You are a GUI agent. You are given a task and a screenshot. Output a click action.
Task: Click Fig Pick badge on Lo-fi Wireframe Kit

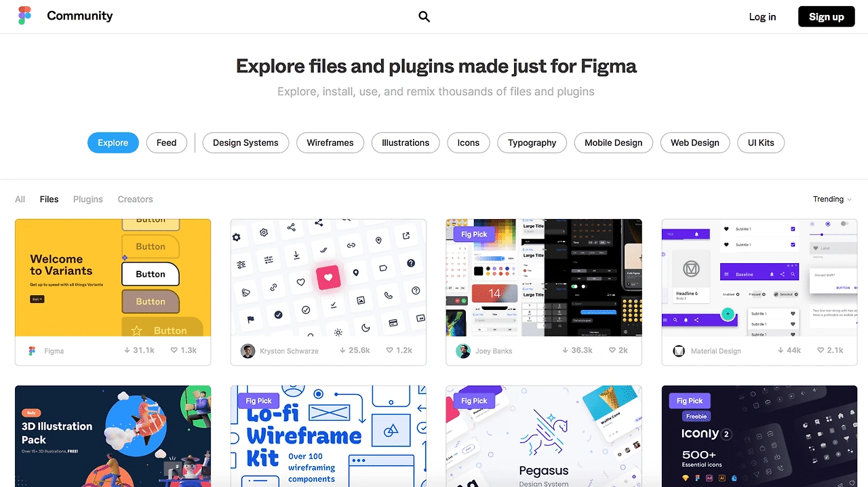click(259, 401)
